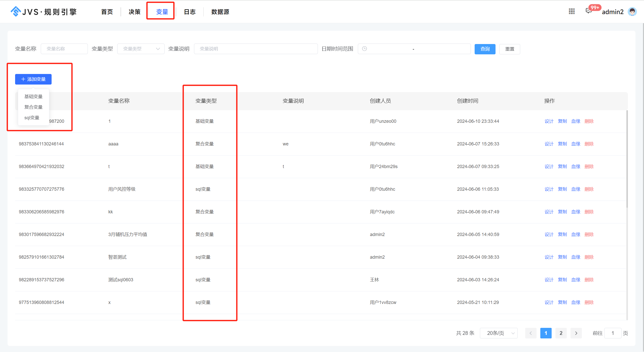Viewport: 644px width, 352px height.
Task: Open the apps grid icon
Action: click(x=572, y=11)
